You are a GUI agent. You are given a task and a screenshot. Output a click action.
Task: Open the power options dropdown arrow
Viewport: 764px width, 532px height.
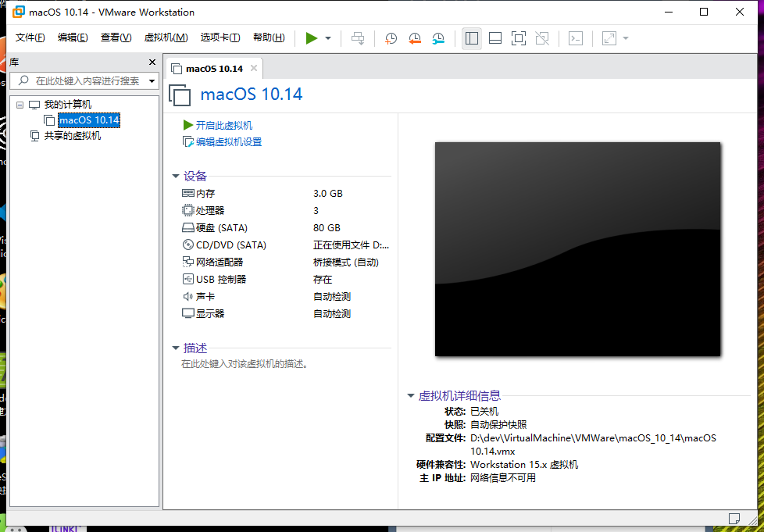pos(328,38)
